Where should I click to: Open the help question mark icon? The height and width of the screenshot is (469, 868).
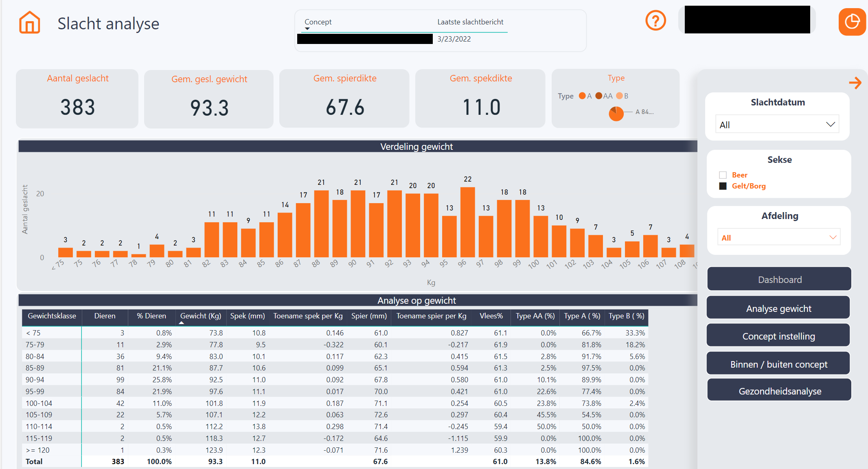(655, 20)
